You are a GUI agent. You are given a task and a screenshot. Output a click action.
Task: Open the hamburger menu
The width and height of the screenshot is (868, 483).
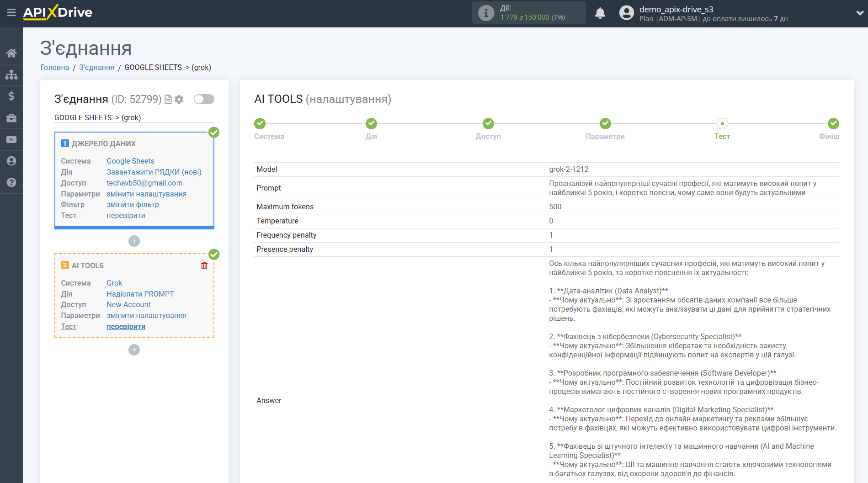tap(11, 13)
